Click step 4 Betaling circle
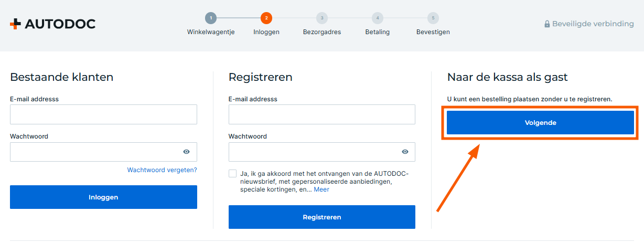This screenshot has height=243, width=644. pyautogui.click(x=378, y=18)
